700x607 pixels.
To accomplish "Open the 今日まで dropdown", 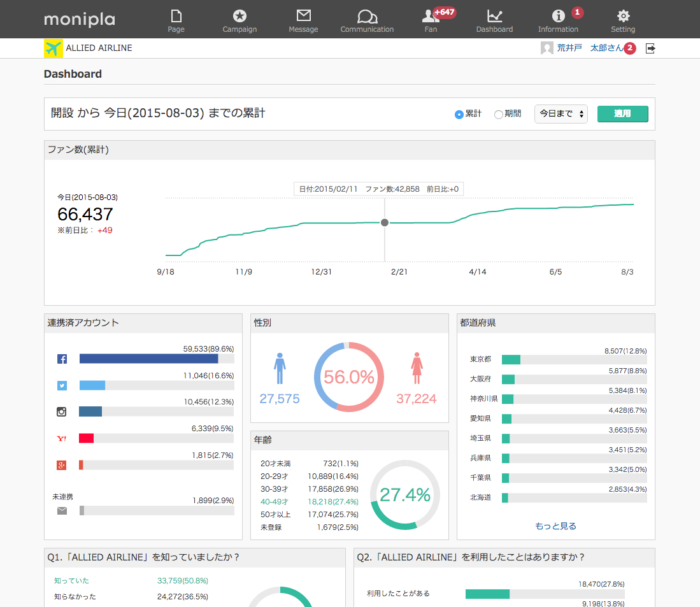I will 561,114.
